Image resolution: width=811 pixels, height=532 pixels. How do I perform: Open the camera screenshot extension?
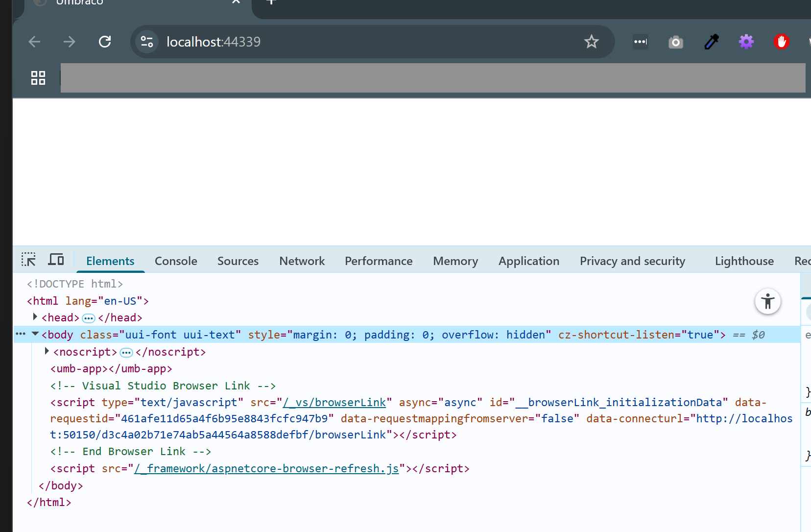pyautogui.click(x=676, y=42)
